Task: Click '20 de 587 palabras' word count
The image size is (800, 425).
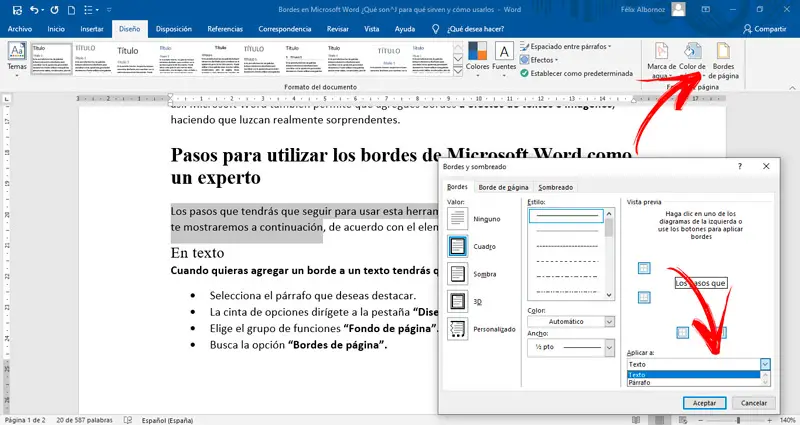Action: point(84,420)
